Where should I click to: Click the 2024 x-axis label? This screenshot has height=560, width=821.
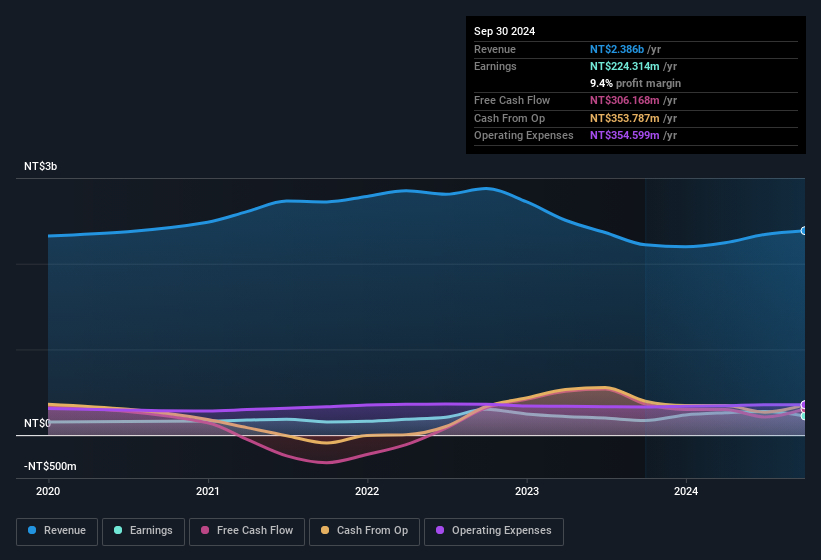(686, 491)
